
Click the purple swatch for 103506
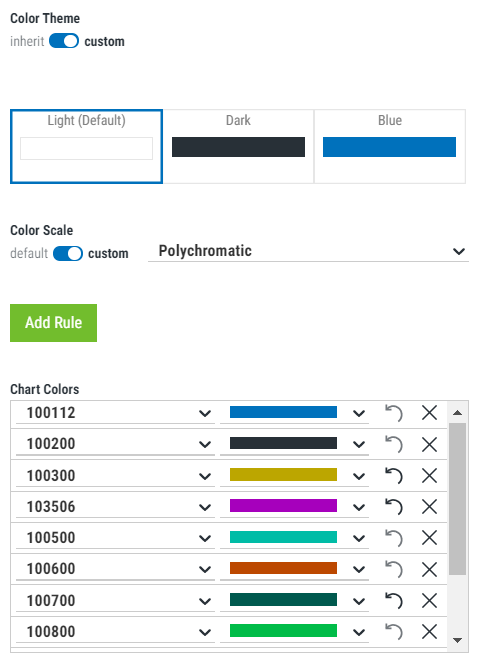click(x=283, y=506)
